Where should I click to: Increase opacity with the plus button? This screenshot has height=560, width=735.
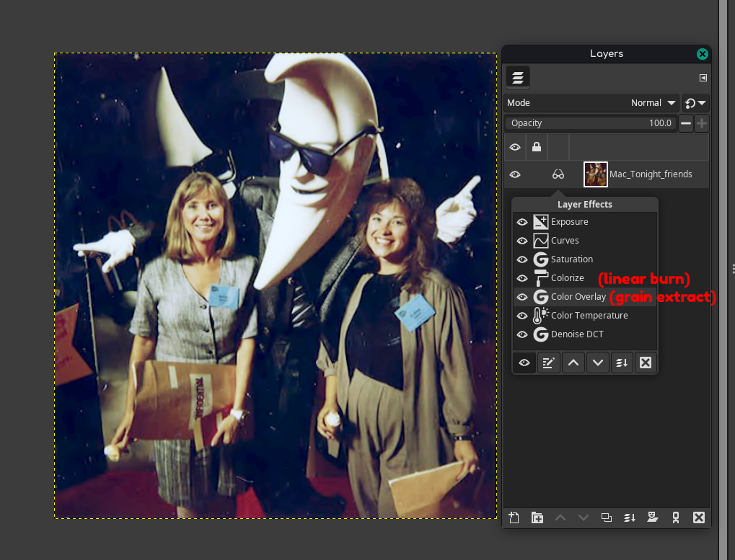coord(702,123)
